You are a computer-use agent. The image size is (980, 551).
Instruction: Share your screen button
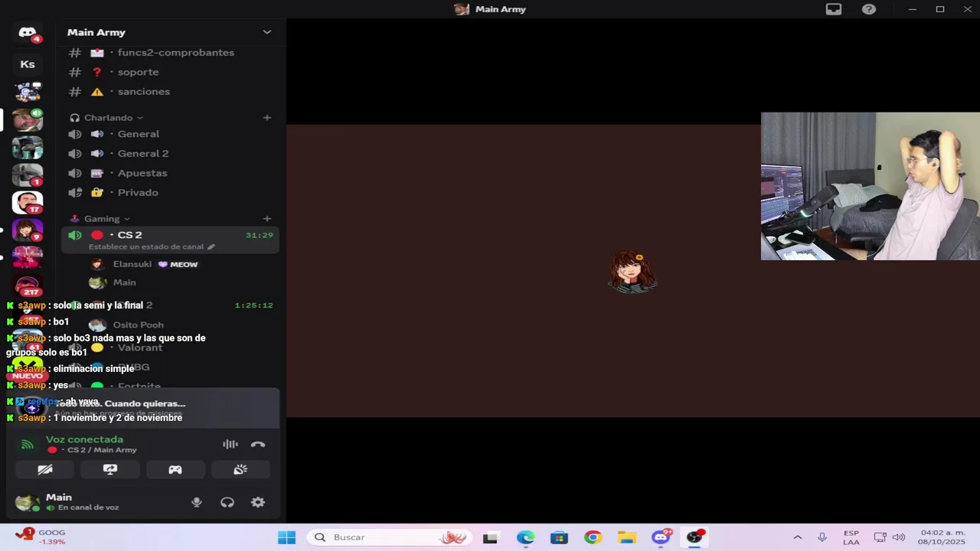(x=110, y=470)
